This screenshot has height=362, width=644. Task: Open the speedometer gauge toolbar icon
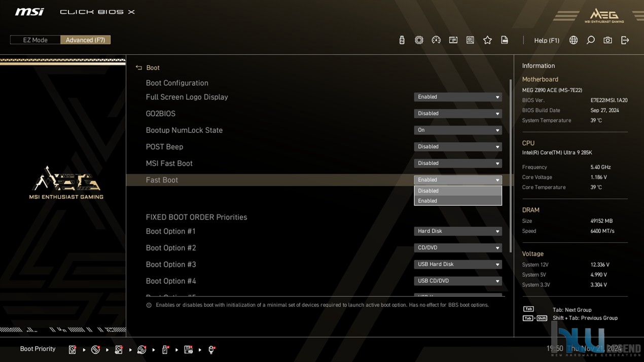click(x=436, y=40)
